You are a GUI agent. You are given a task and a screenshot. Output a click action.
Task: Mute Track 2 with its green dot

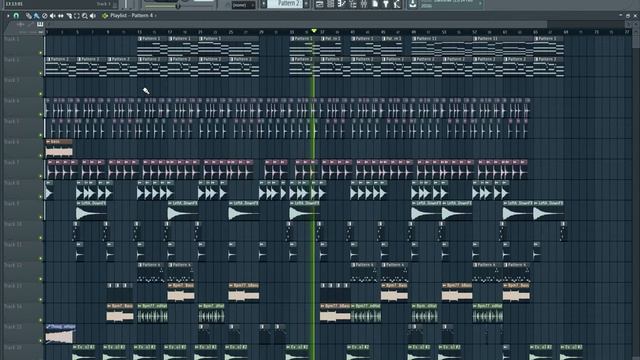click(x=40, y=73)
